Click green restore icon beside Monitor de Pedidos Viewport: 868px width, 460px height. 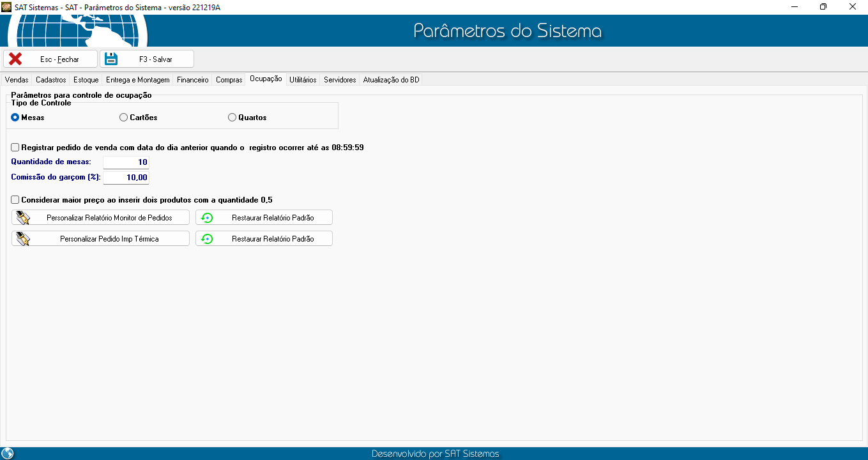207,218
